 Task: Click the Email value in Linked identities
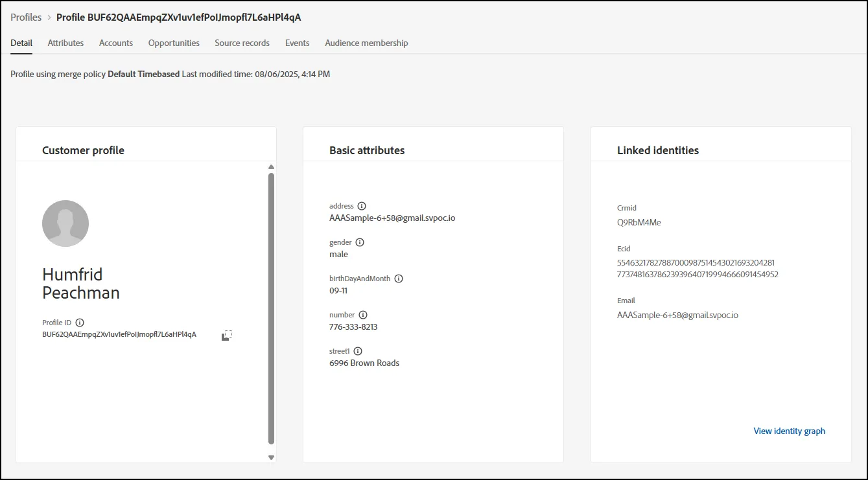tap(678, 315)
